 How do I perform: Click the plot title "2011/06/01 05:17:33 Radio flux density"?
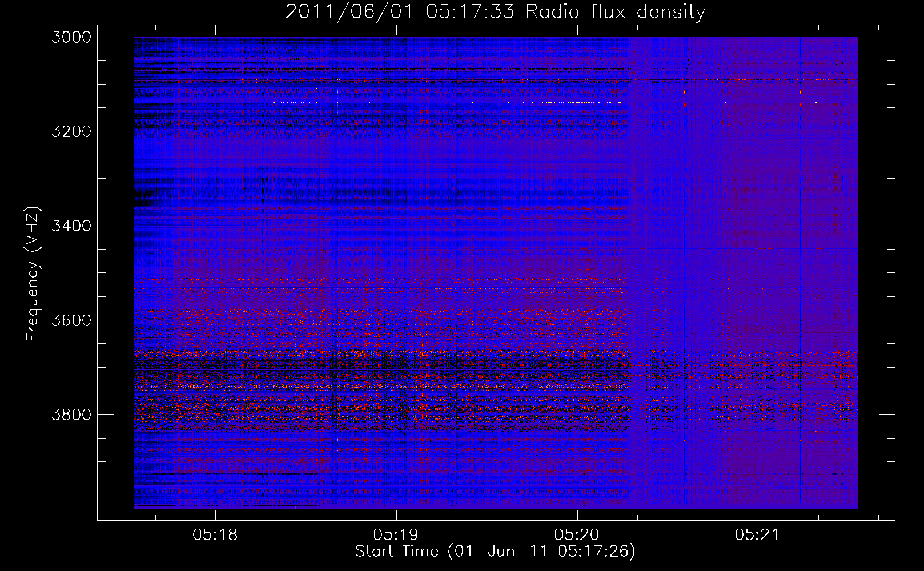point(495,11)
